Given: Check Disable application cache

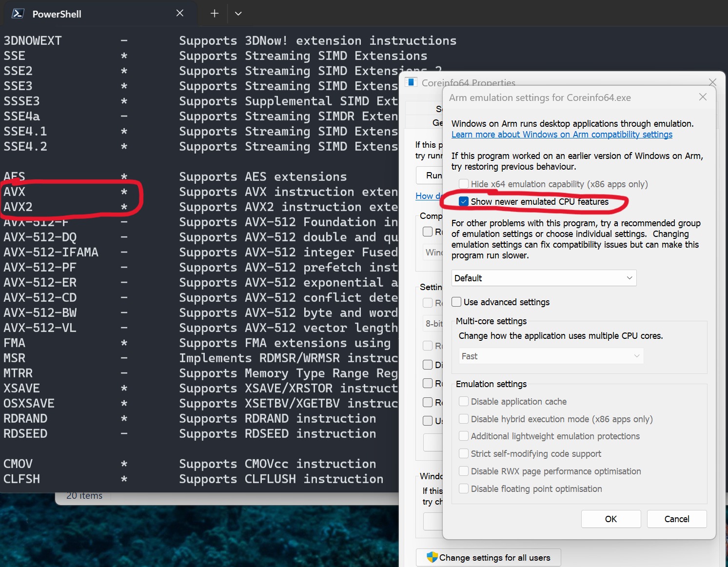Looking at the screenshot, I should 463,401.
